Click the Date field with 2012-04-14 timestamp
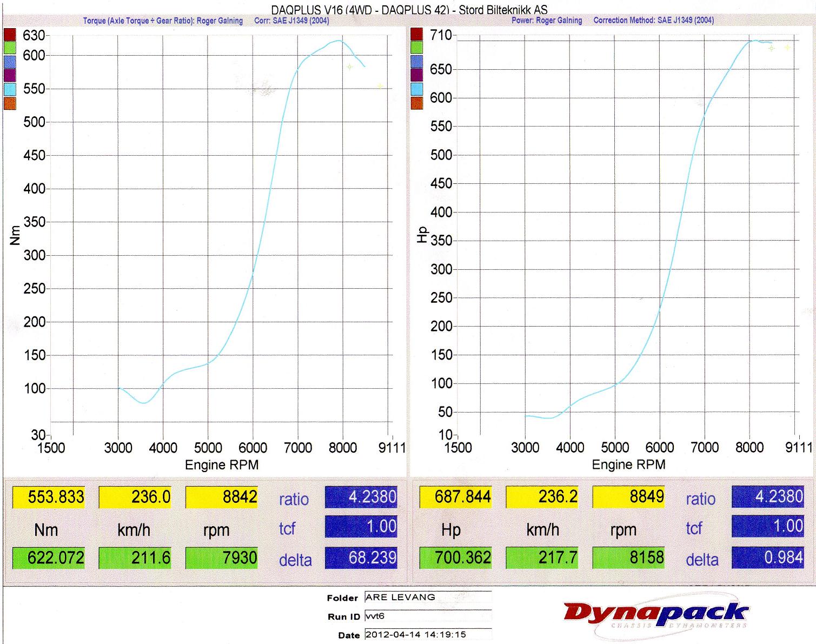Screen dimensions: 816x644 pos(428,634)
